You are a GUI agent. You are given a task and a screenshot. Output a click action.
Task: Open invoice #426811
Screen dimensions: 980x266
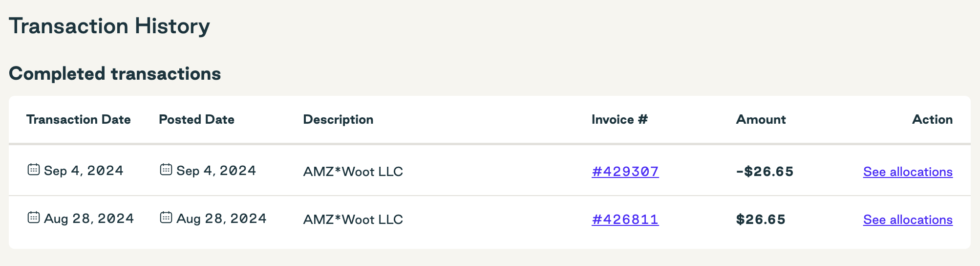tap(625, 220)
